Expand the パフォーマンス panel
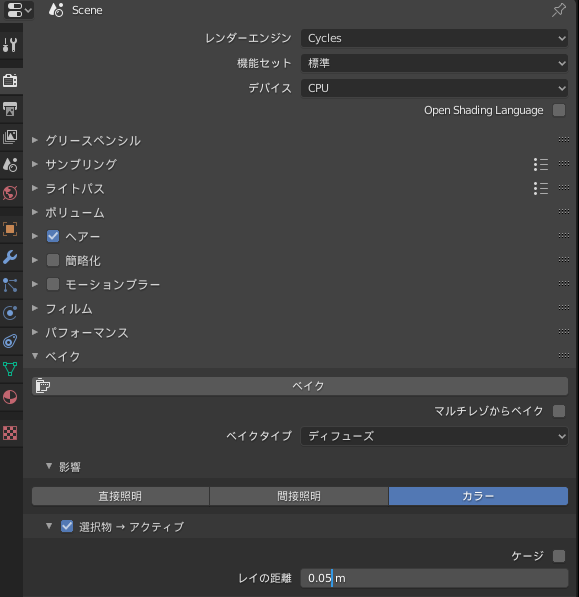The width and height of the screenshot is (579, 597). [x=35, y=332]
